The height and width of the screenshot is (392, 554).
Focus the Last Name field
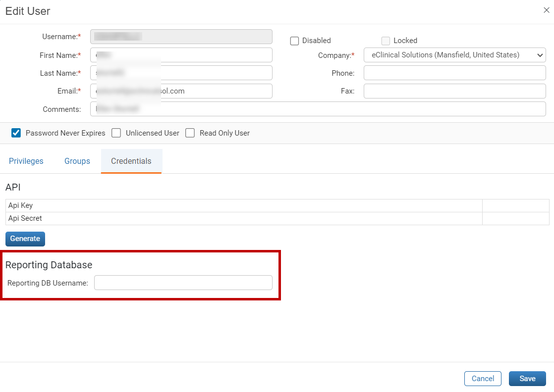click(181, 73)
